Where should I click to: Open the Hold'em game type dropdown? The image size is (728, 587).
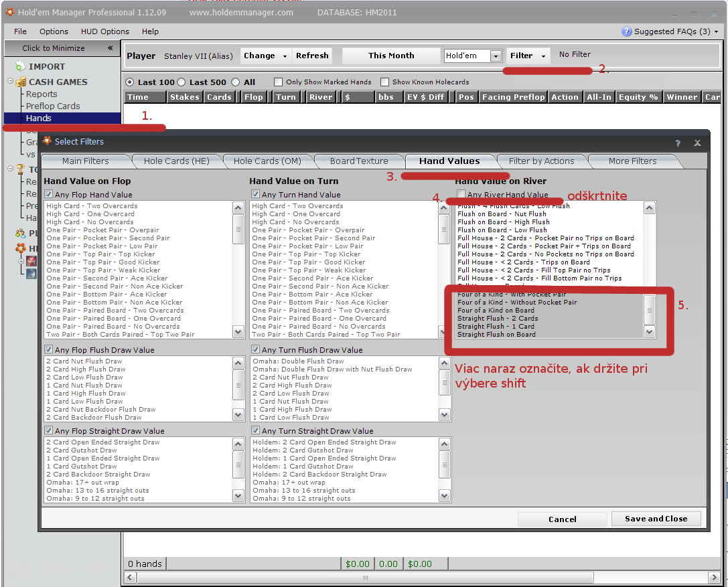point(496,56)
